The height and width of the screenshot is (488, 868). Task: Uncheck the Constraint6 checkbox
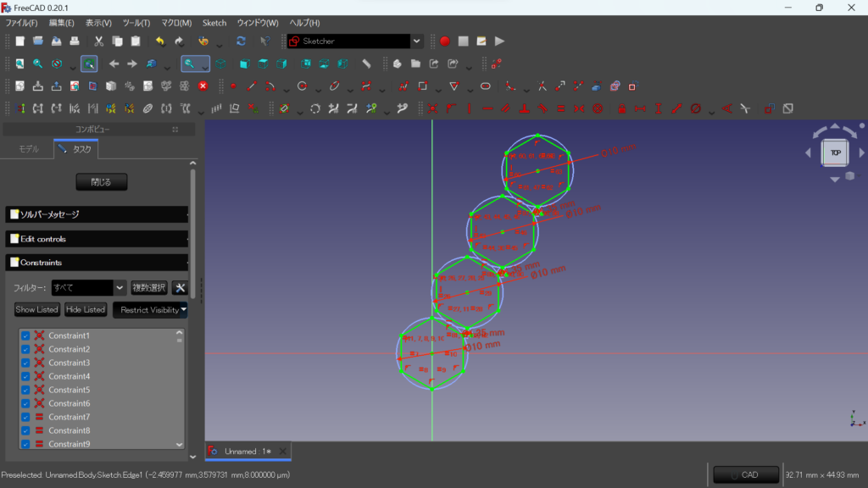click(x=25, y=403)
